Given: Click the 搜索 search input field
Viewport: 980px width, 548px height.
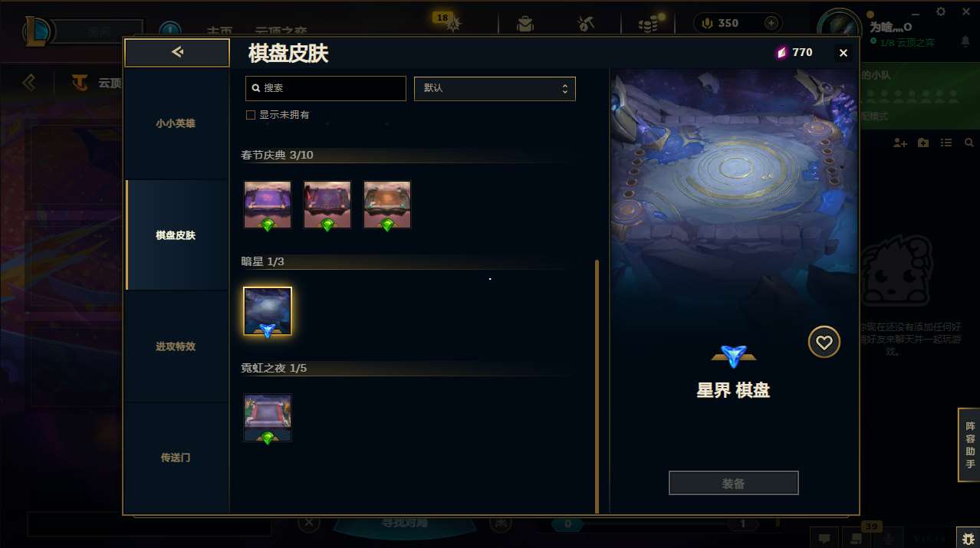Looking at the screenshot, I should 326,88.
